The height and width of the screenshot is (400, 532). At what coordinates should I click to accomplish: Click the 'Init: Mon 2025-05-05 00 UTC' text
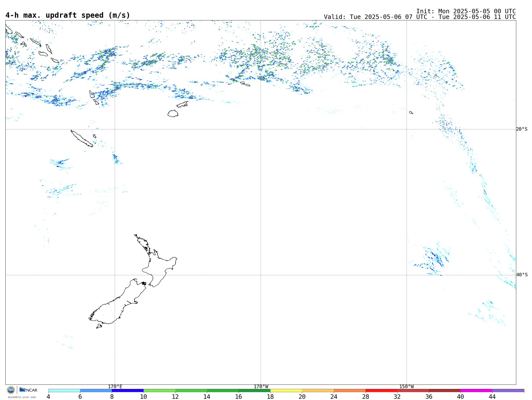[466, 11]
